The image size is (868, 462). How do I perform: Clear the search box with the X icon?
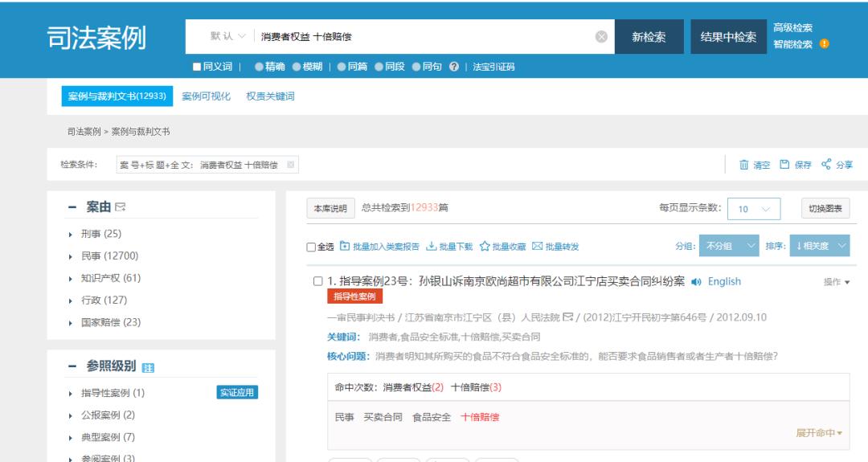pos(601,36)
